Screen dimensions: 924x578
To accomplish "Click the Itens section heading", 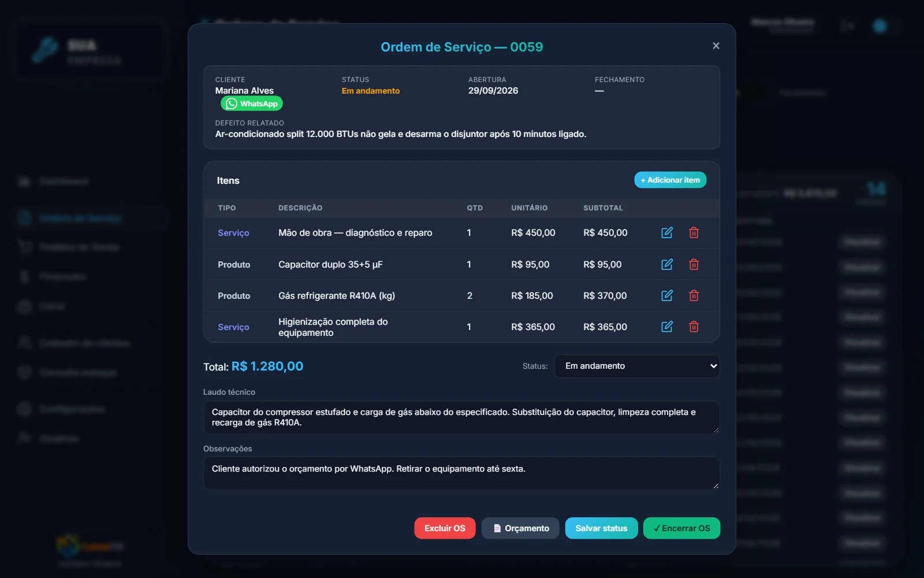I will coord(228,180).
